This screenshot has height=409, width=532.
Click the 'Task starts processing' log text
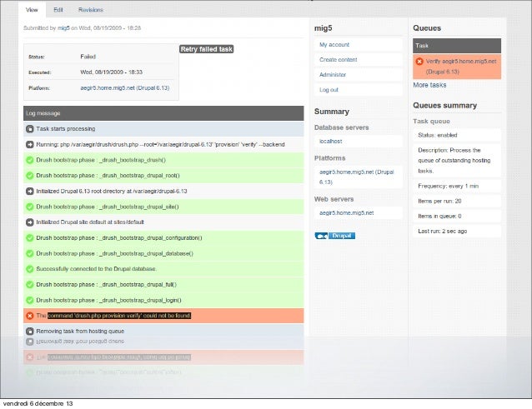pos(66,129)
